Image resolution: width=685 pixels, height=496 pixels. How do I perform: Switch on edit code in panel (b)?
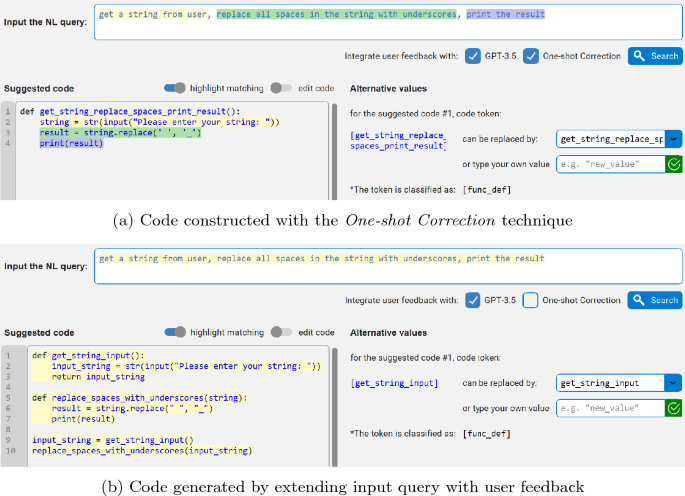click(281, 332)
